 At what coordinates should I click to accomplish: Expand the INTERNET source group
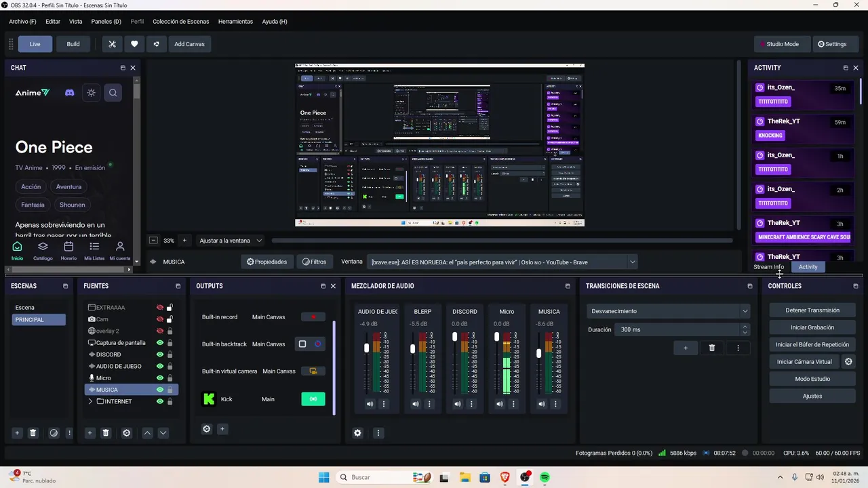[x=91, y=402]
